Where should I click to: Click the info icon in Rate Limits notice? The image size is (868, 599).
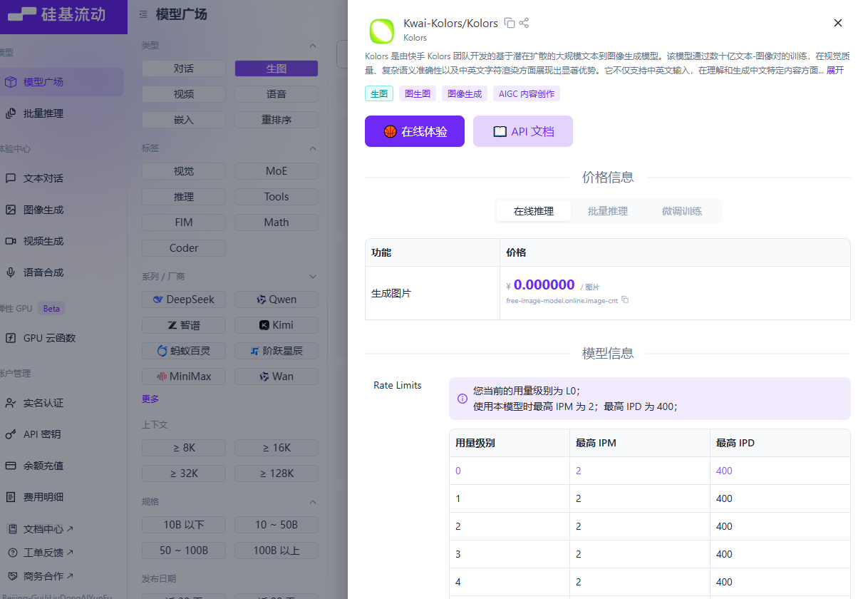[463, 399]
